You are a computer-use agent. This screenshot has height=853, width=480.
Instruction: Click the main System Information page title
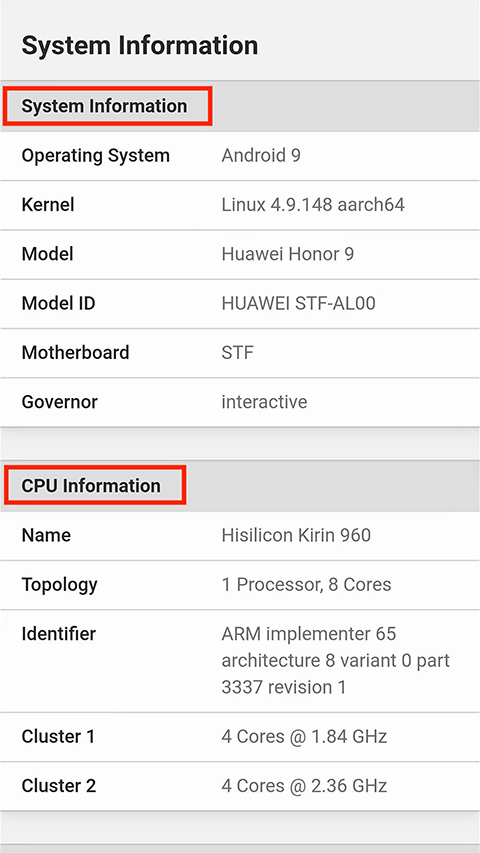coord(139,45)
